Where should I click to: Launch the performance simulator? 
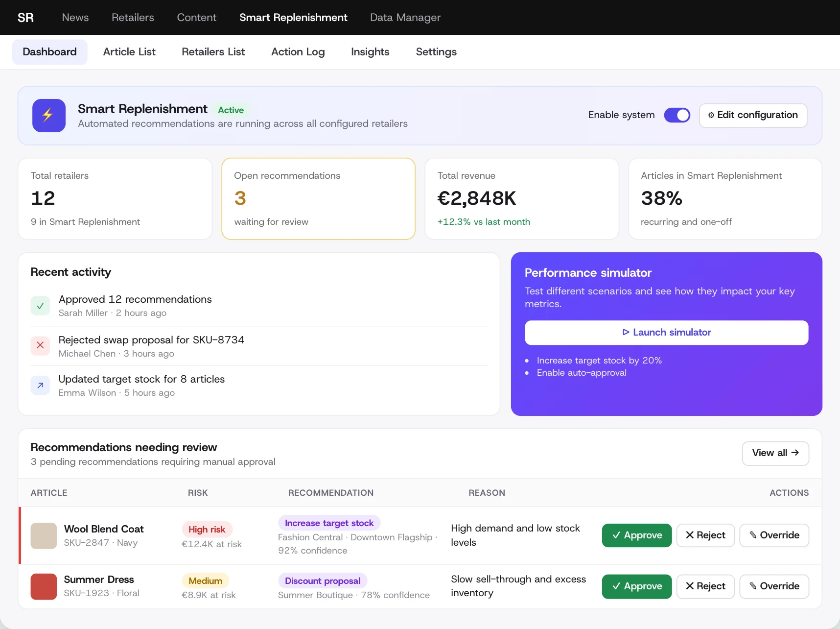tap(666, 333)
